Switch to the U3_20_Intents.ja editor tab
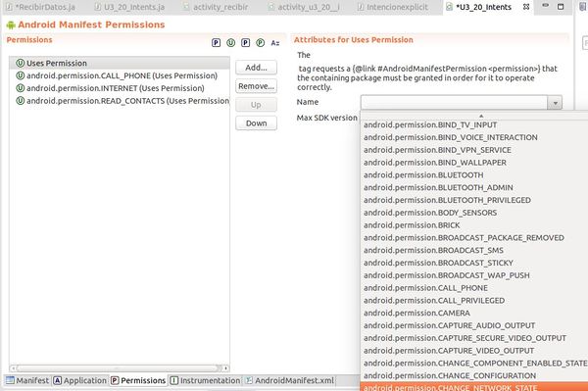 (x=130, y=7)
